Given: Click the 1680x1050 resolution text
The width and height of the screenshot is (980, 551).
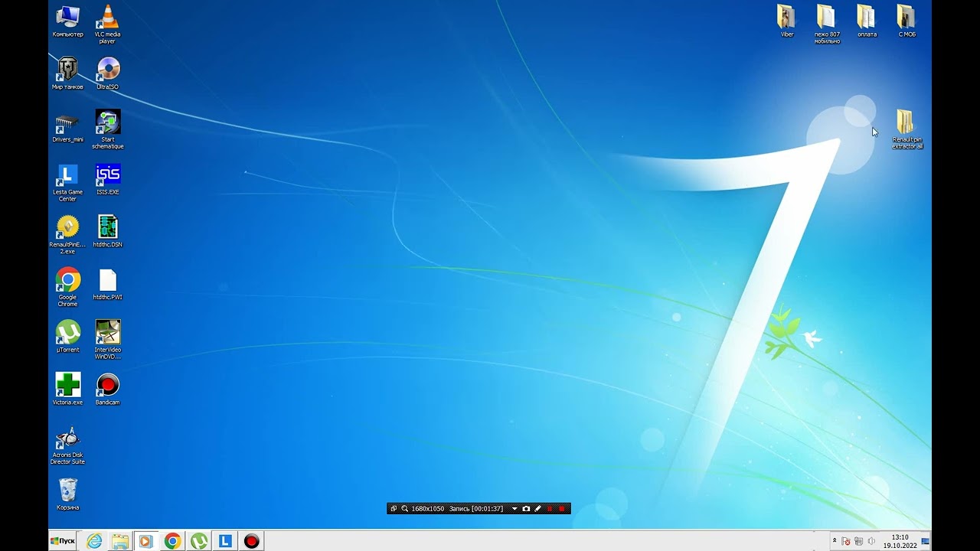Looking at the screenshot, I should [x=427, y=509].
